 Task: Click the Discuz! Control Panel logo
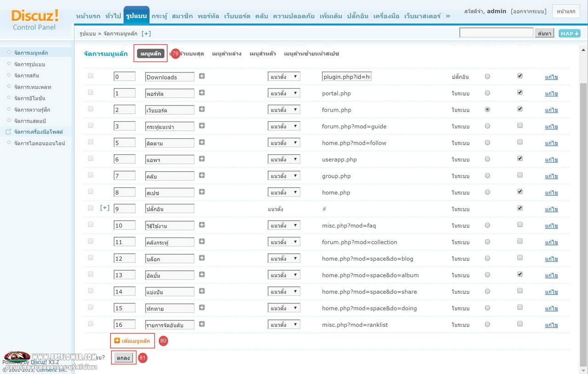pyautogui.click(x=35, y=20)
